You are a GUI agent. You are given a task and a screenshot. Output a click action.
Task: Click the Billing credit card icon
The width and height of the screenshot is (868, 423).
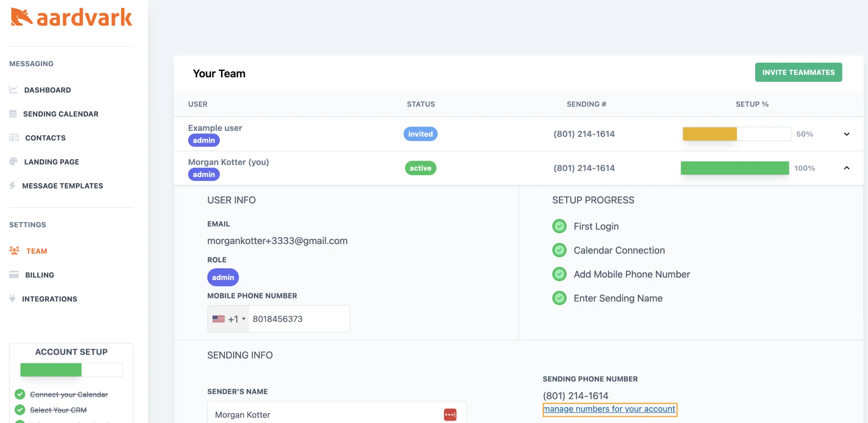click(14, 275)
